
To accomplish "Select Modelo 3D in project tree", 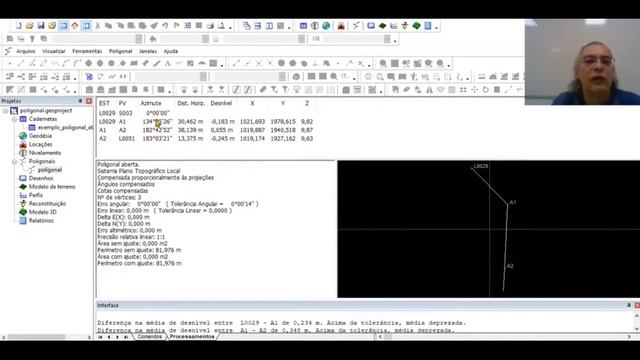I will point(42,212).
